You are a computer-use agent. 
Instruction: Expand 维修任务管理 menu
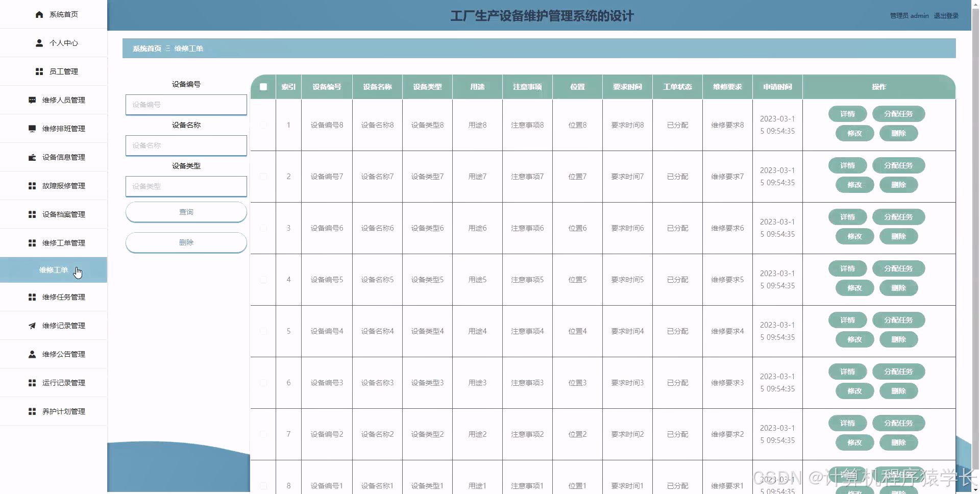[54, 297]
